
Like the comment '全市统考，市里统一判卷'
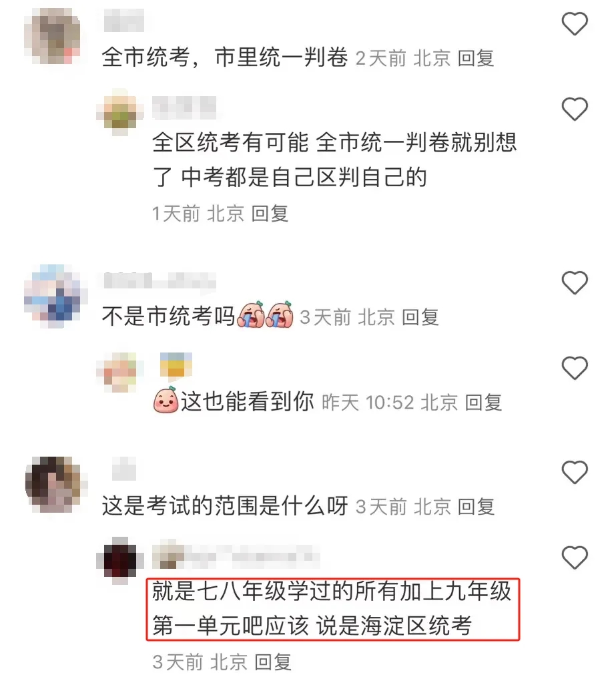coord(575,23)
